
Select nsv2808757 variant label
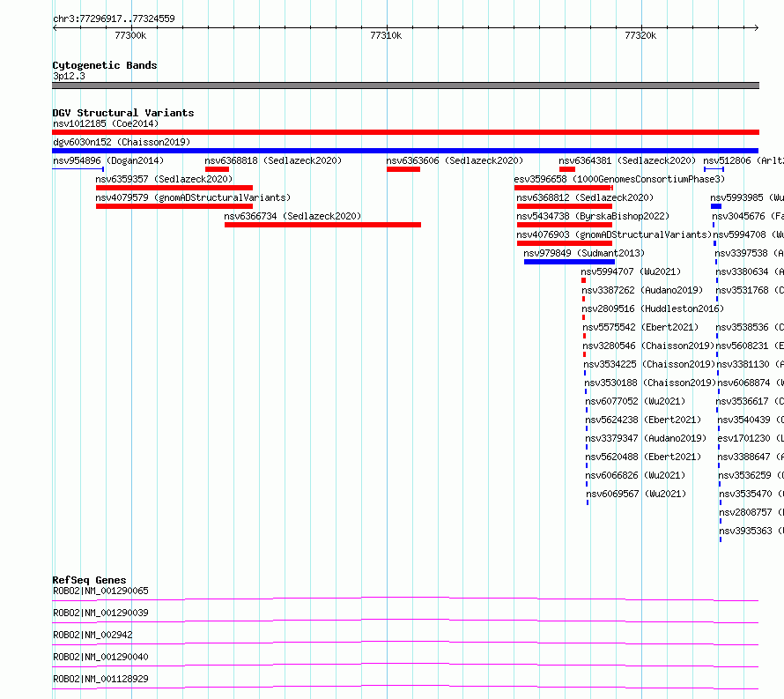pos(751,512)
